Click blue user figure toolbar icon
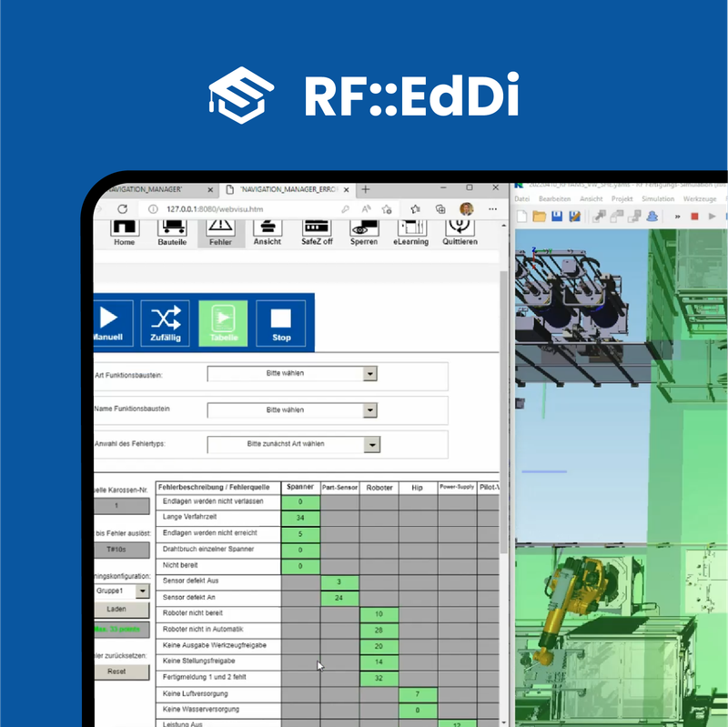The width and height of the screenshot is (728, 727). coord(652,217)
